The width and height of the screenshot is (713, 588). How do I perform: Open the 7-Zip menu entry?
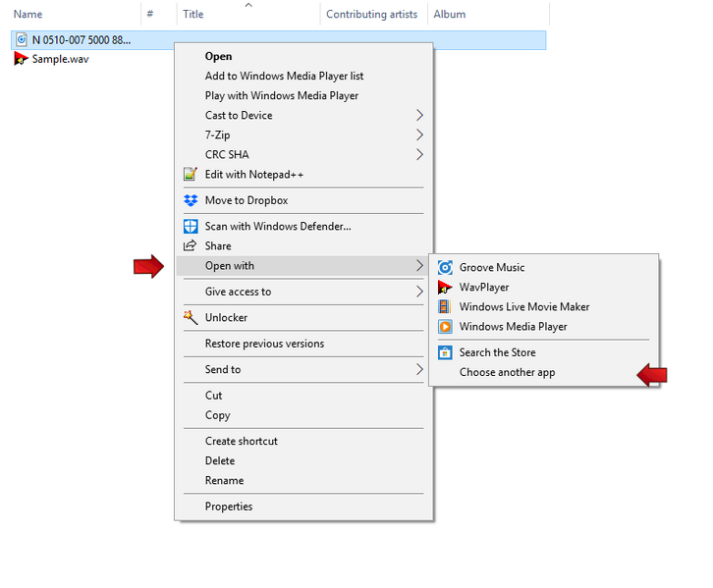click(303, 134)
